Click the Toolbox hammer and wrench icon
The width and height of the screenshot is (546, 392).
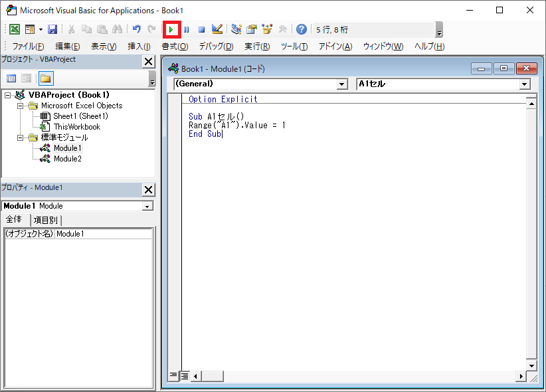[282, 29]
